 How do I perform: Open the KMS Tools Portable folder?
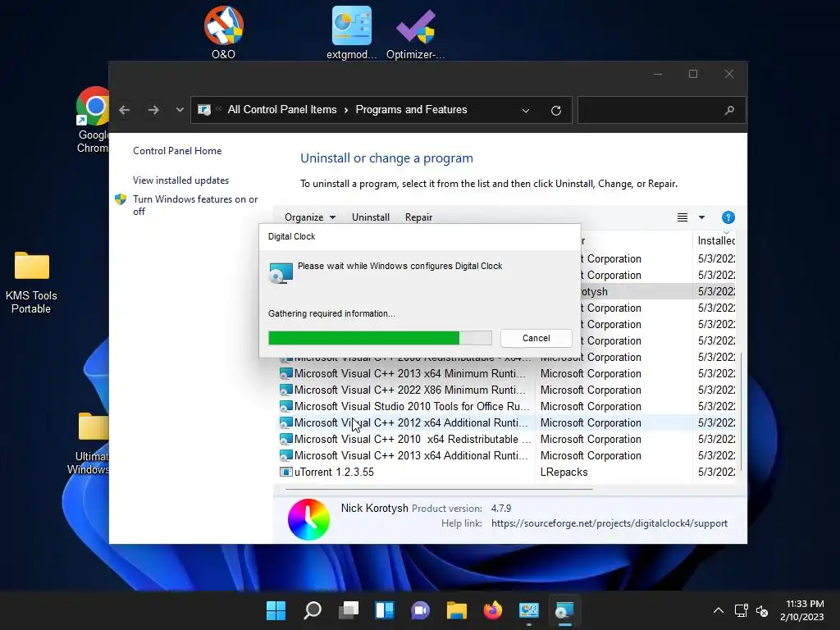coord(31,282)
